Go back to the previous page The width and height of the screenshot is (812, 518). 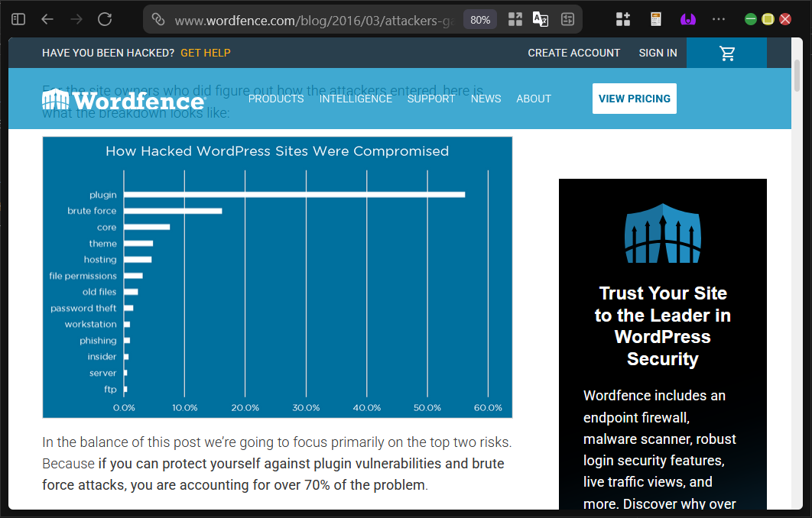pyautogui.click(x=47, y=20)
